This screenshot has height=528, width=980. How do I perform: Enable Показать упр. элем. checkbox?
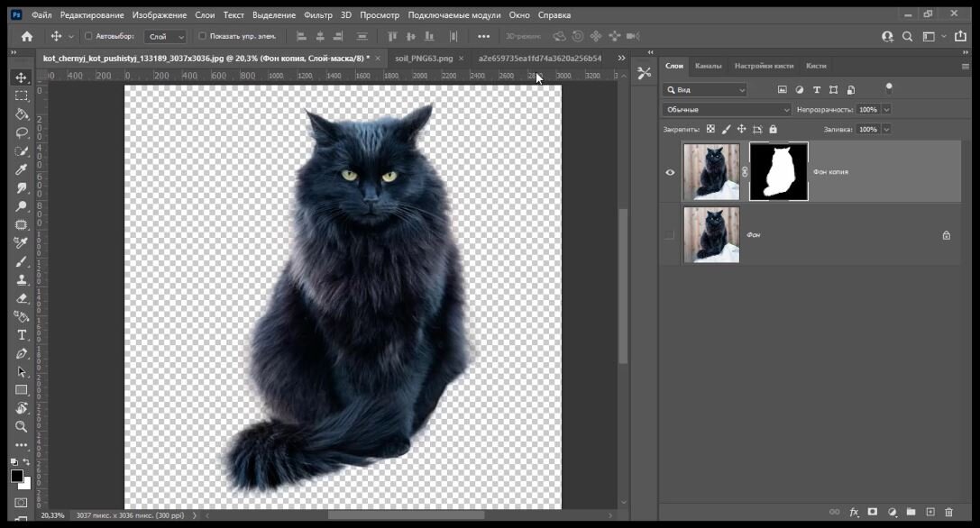coord(202,36)
